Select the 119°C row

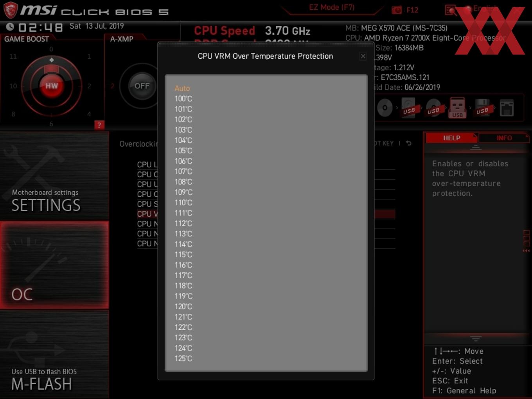pos(183,296)
